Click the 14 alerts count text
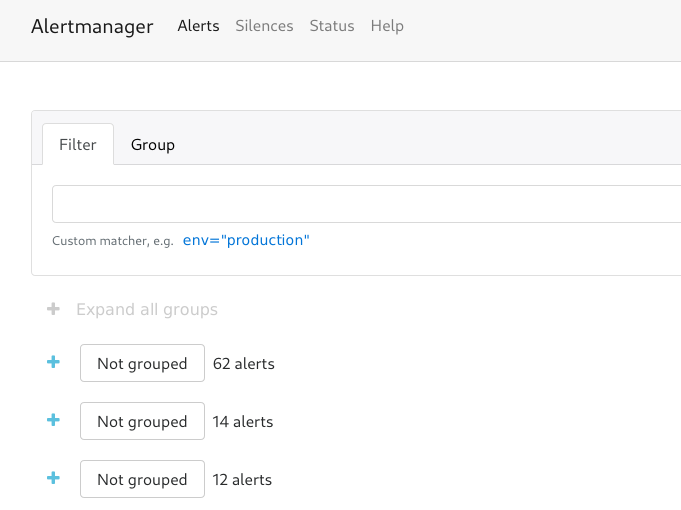 243,422
